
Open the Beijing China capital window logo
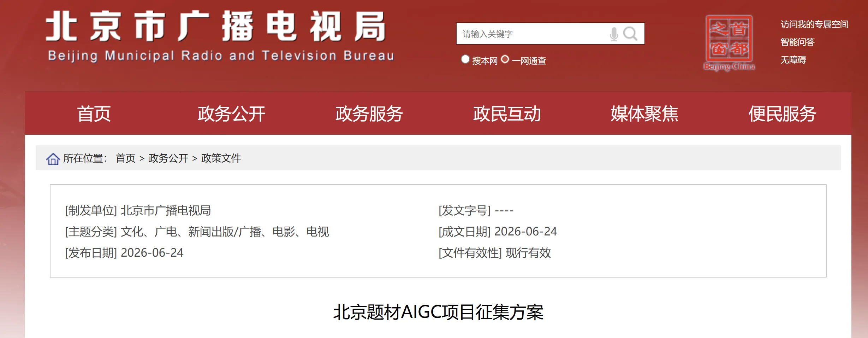[x=729, y=43]
